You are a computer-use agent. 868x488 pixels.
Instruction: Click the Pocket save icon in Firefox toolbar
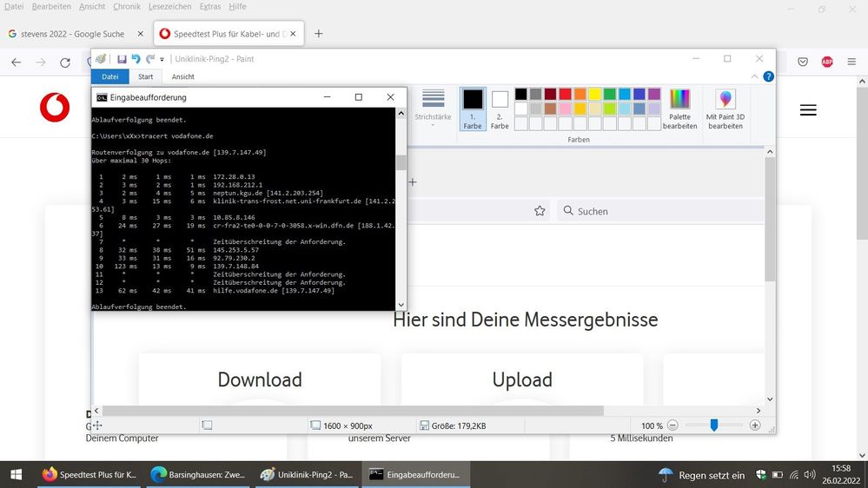803,62
